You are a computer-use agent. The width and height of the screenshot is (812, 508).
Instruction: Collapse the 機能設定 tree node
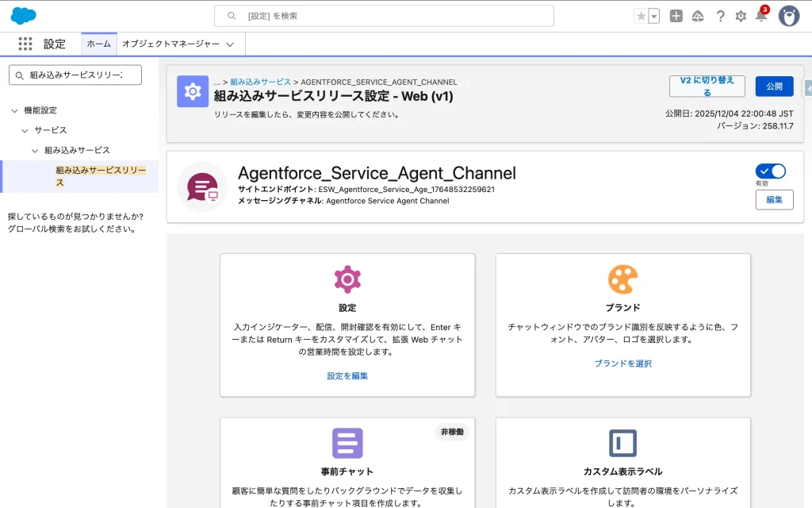click(x=15, y=110)
